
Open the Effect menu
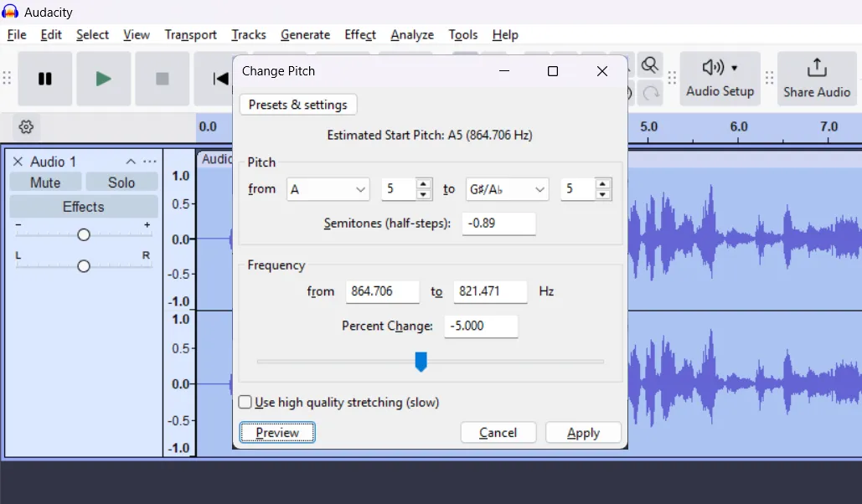coord(359,35)
